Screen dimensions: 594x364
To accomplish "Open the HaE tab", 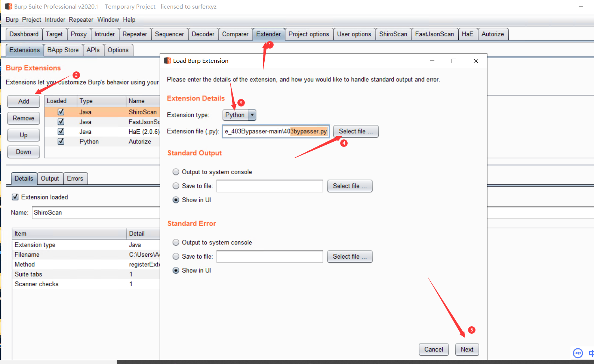I will click(468, 34).
